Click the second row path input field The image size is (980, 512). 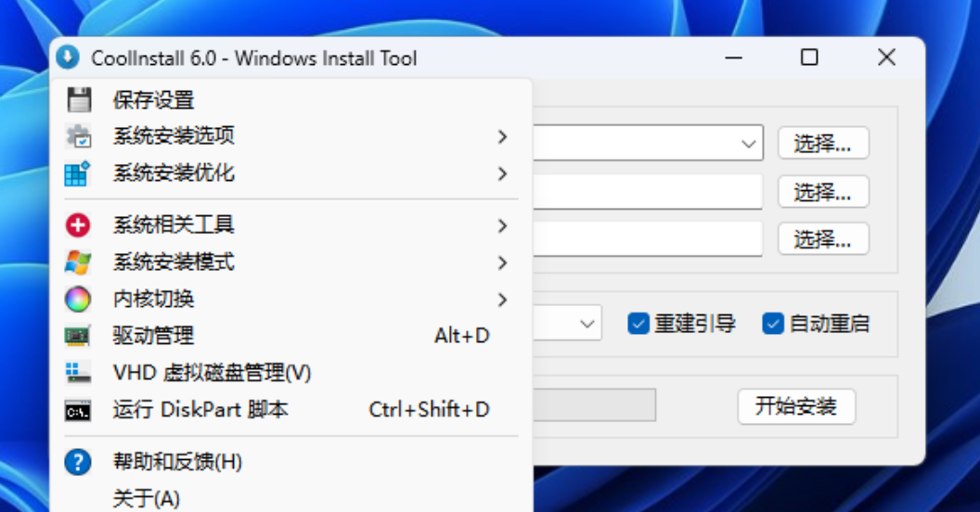pyautogui.click(x=648, y=191)
